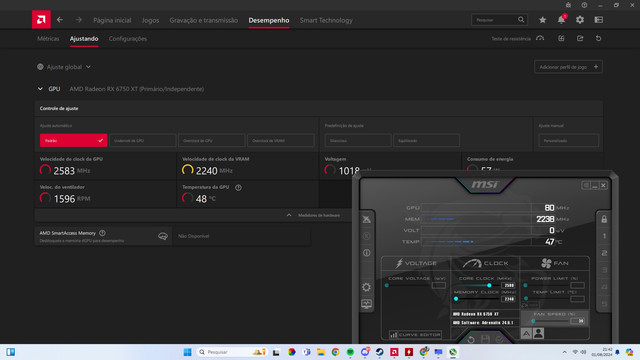640x360 pixels.
Task: Apply Afterburner settings with the checkmark icon
Action: point(500,340)
